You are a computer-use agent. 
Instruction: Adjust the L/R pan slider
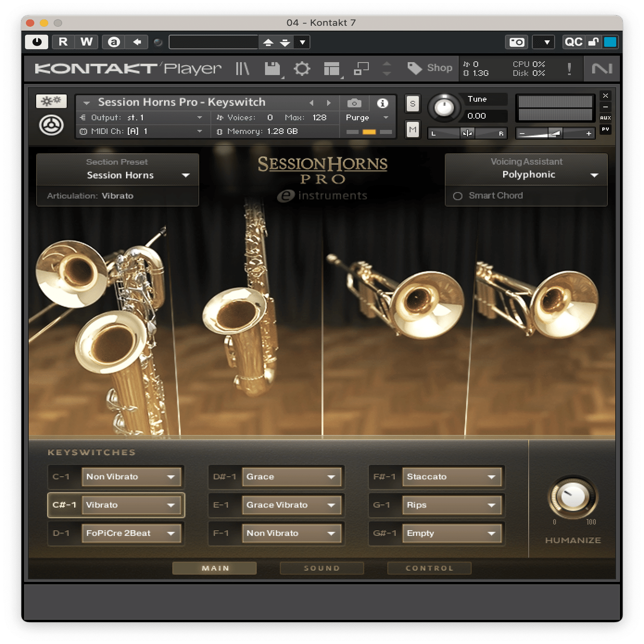pyautogui.click(x=467, y=133)
